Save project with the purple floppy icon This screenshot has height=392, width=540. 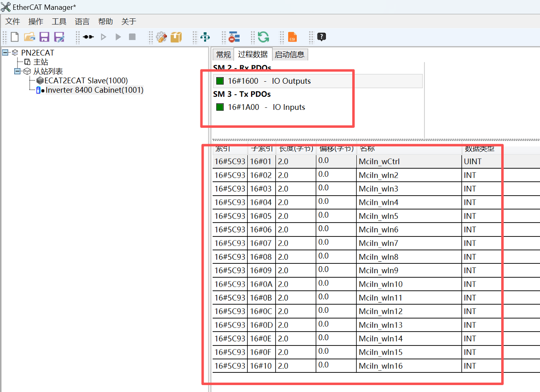coord(44,37)
